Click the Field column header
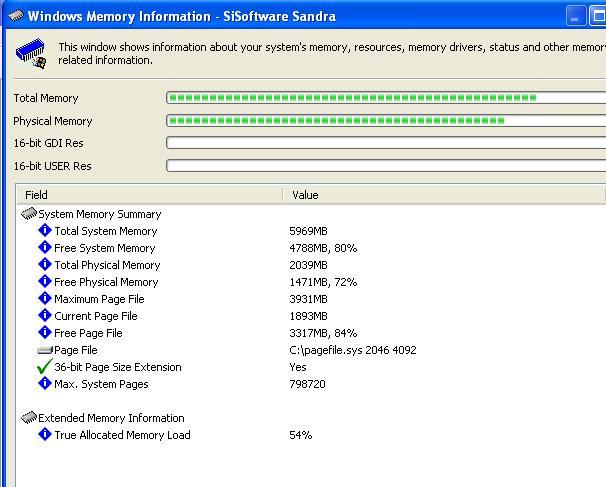This screenshot has width=606, height=487. [150, 195]
